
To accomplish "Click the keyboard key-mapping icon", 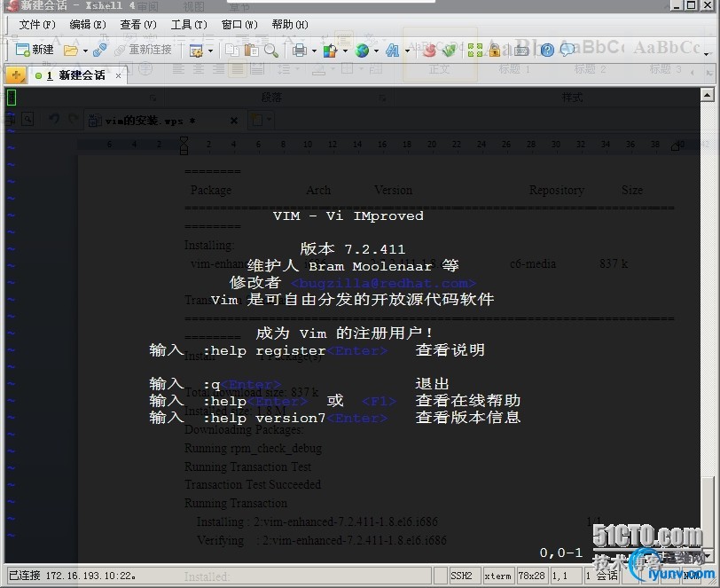I will click(521, 50).
